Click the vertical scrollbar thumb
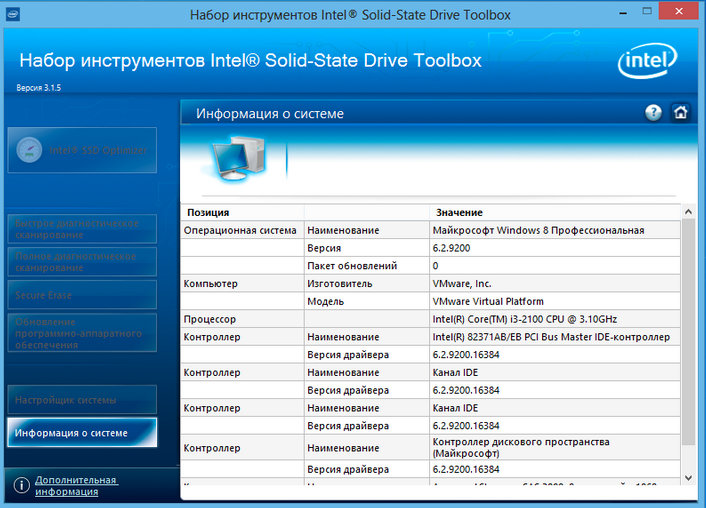 688,332
